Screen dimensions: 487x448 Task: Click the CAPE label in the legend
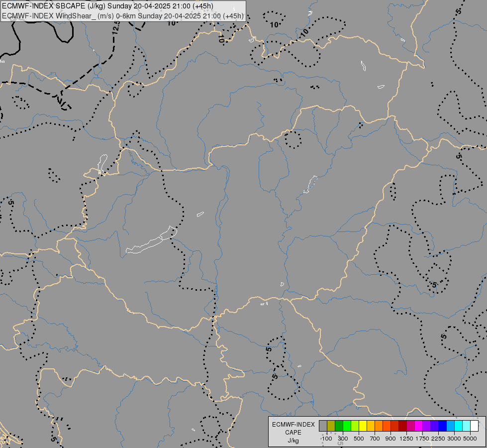coord(293,433)
